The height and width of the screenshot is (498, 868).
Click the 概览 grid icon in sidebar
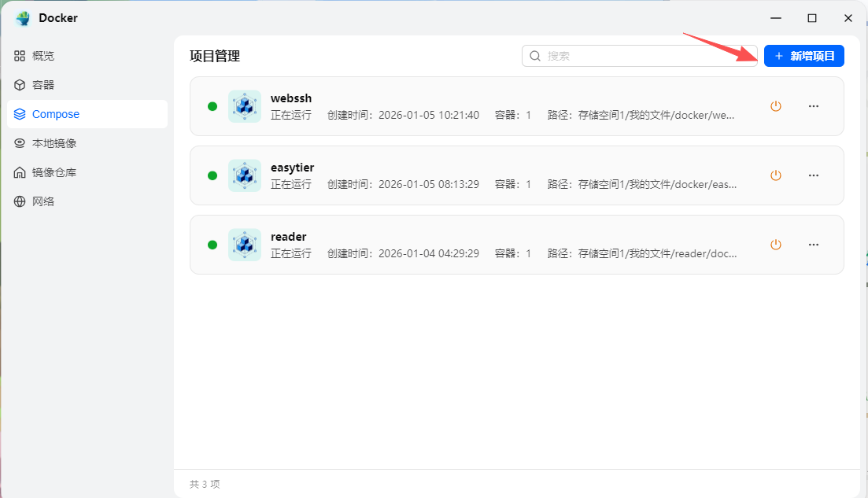click(x=20, y=56)
